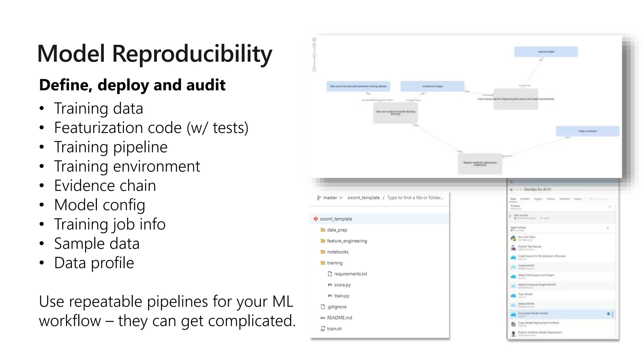The image size is (644, 362).
Task: Select the Train Model Azure CLI task
Action: 525,295
